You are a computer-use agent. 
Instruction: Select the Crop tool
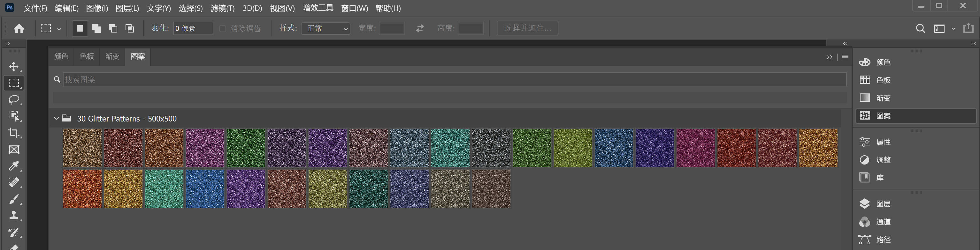(x=14, y=133)
